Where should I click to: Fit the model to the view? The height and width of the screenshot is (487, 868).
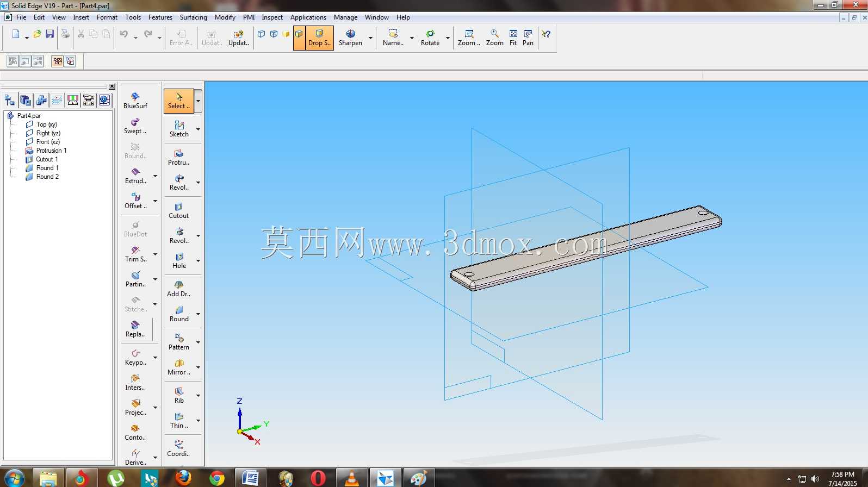coord(513,38)
